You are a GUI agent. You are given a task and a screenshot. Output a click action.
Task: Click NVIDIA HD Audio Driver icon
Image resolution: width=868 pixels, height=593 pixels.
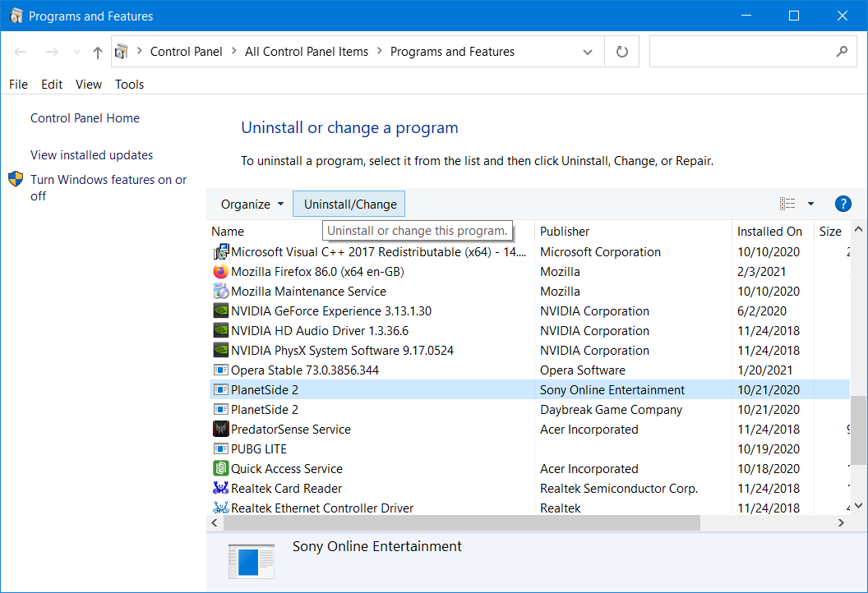pyautogui.click(x=221, y=331)
